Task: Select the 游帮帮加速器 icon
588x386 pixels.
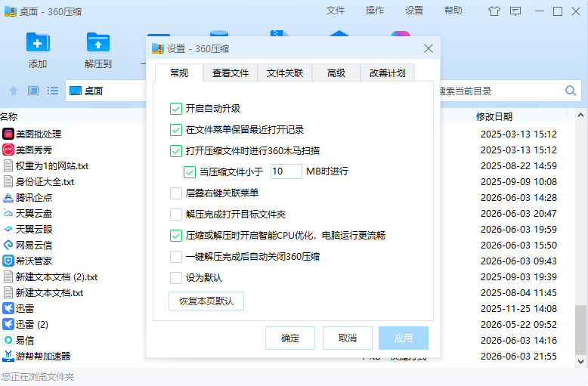Action: coord(8,356)
